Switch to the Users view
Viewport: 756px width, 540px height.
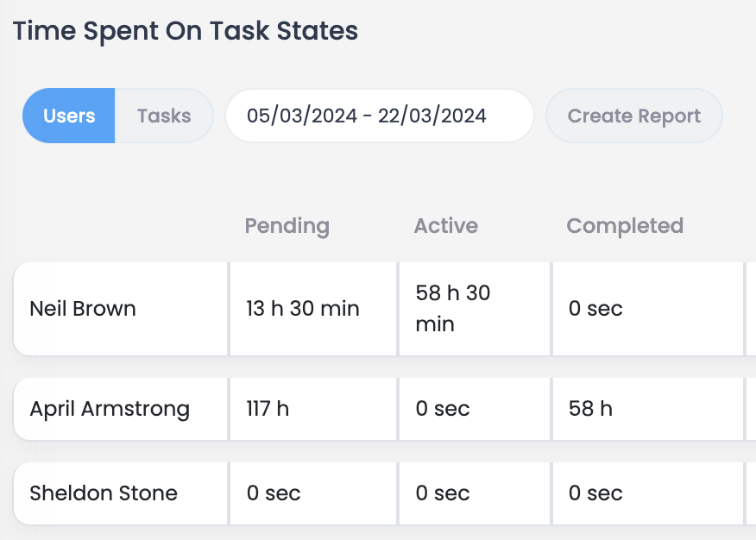pos(69,116)
